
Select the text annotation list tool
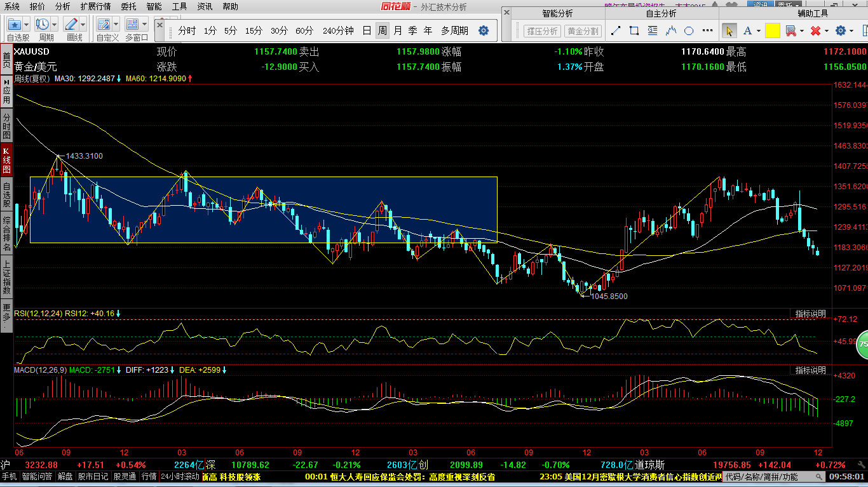pos(653,30)
